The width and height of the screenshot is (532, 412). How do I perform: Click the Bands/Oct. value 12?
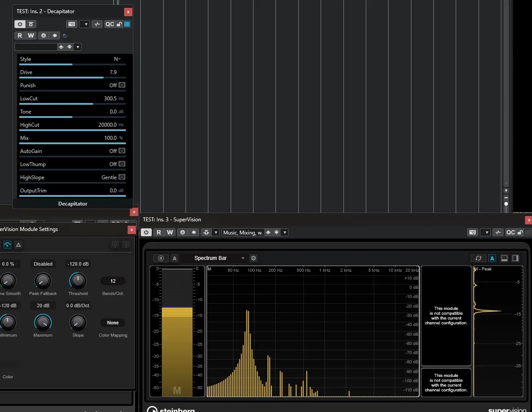point(113,281)
